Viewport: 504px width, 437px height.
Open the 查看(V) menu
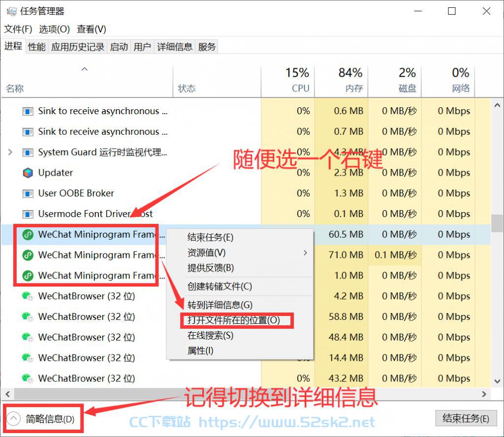(92, 29)
